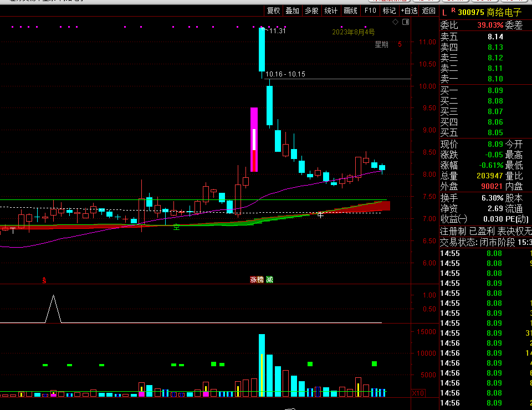Select the 卖一 8.10 quote row
This screenshot has height=410, width=532.
[485, 79]
